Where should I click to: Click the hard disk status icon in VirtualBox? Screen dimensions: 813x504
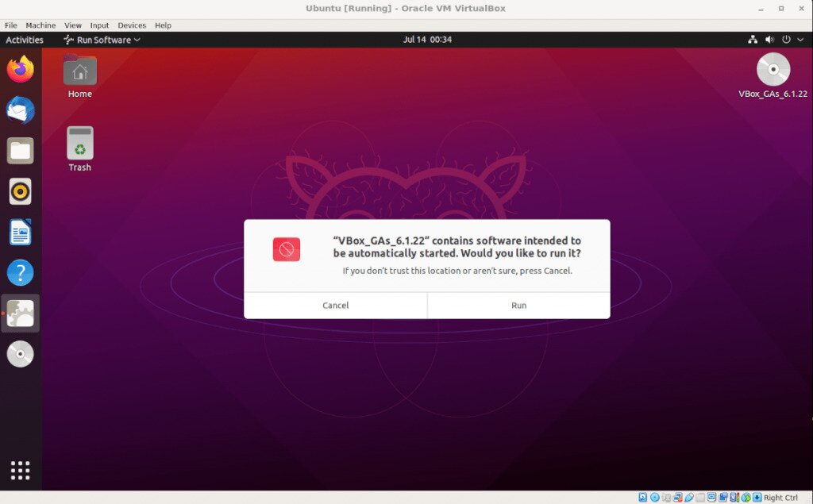point(642,496)
